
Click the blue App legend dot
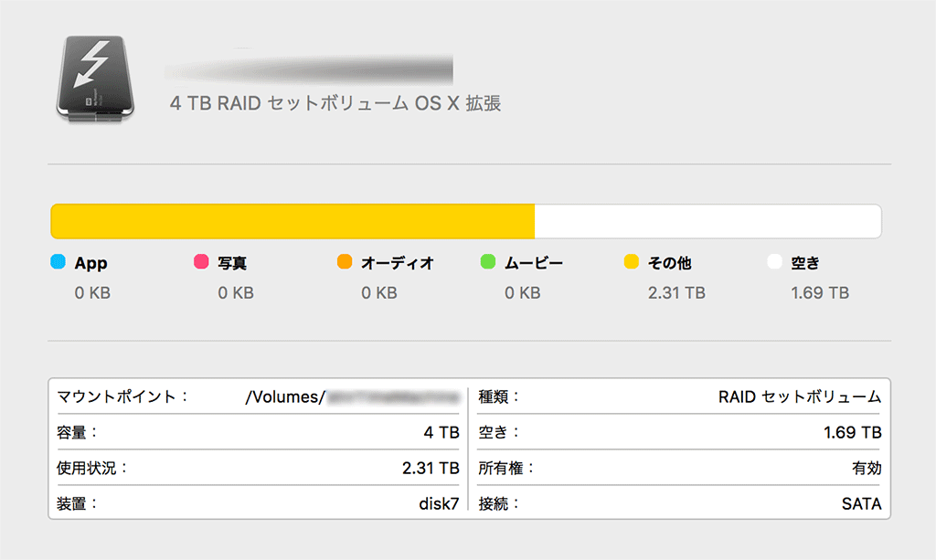pos(58,263)
